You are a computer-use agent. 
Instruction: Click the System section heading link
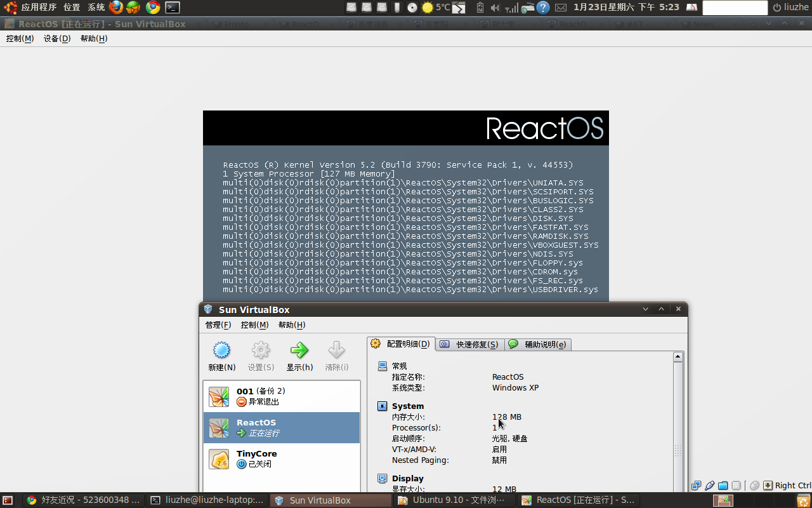click(407, 406)
